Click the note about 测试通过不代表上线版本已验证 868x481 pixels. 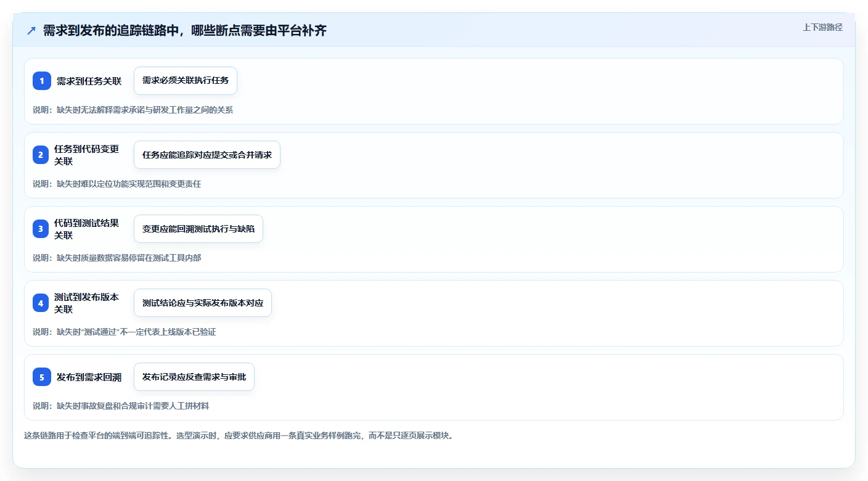pyautogui.click(x=125, y=332)
